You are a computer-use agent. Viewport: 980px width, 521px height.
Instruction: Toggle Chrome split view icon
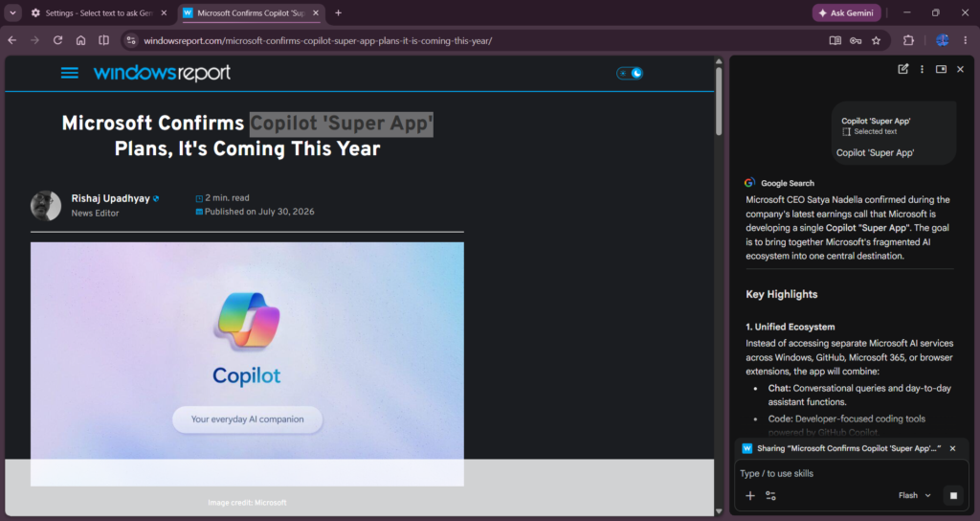pos(103,40)
